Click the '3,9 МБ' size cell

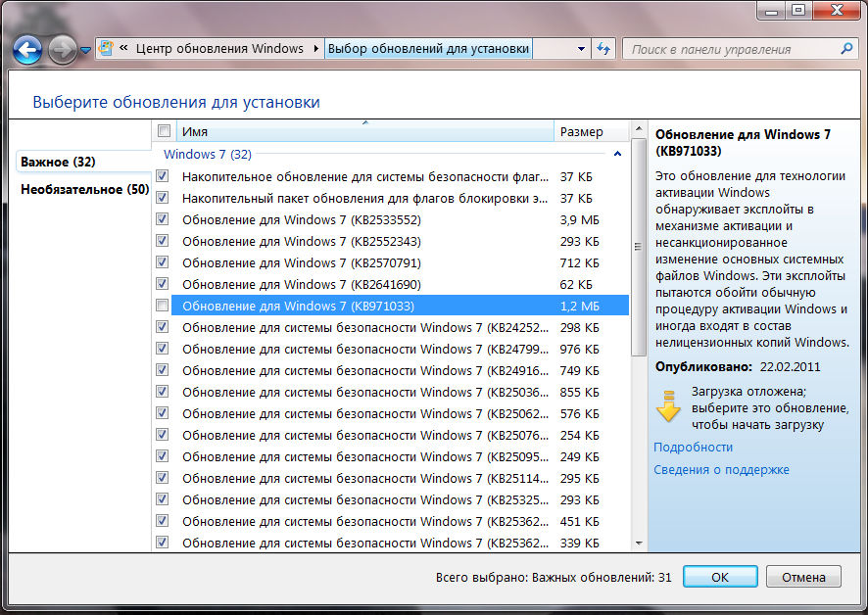click(580, 219)
